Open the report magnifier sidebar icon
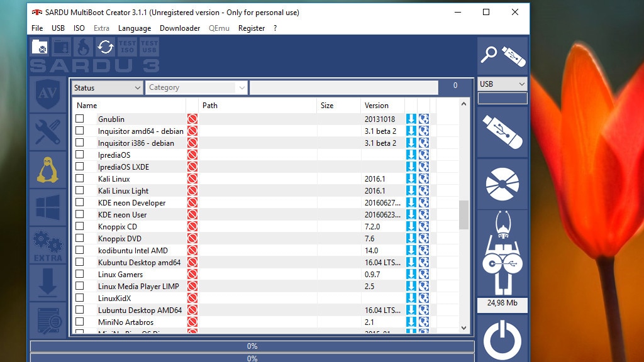Image resolution: width=644 pixels, height=362 pixels. click(48, 320)
